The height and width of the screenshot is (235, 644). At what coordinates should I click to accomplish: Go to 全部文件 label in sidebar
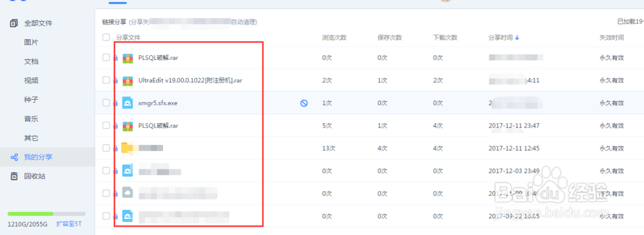38,23
